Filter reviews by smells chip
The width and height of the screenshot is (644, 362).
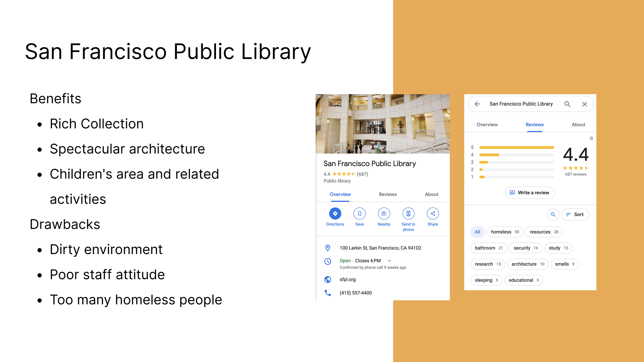pos(565,264)
